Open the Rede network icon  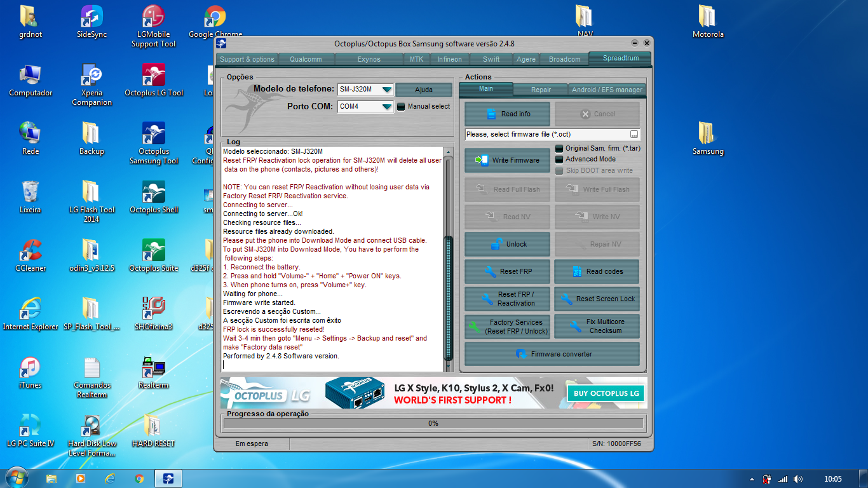[x=30, y=139]
